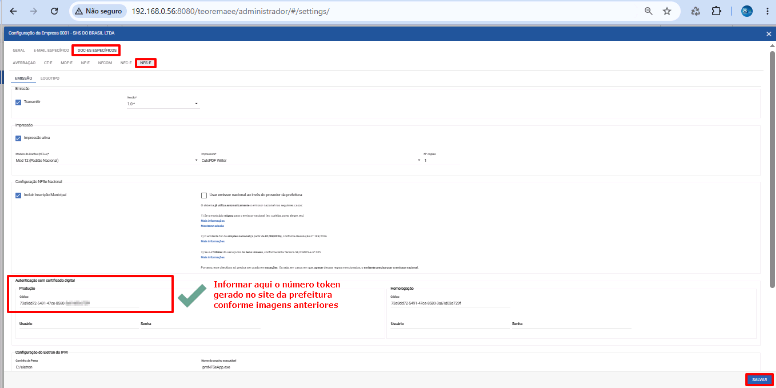Click the Homologação Senha field
The width and height of the screenshot is (776, 388).
(572, 324)
